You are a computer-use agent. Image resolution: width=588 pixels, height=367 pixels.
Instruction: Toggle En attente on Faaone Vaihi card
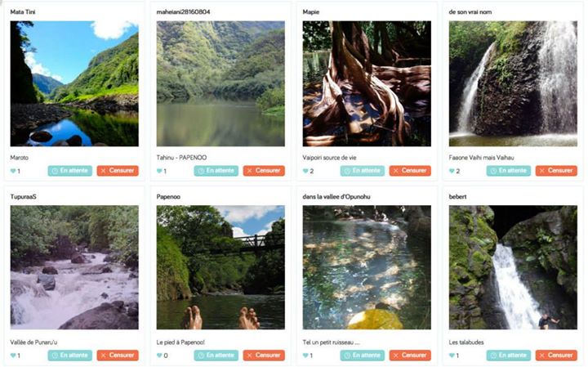tap(508, 171)
